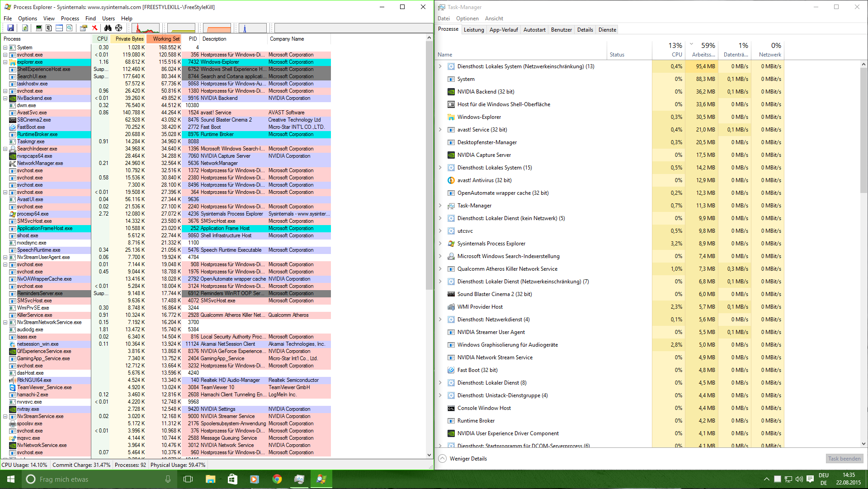Click the Save floppy disk toolbar icon
868x489 pixels.
(10, 28)
